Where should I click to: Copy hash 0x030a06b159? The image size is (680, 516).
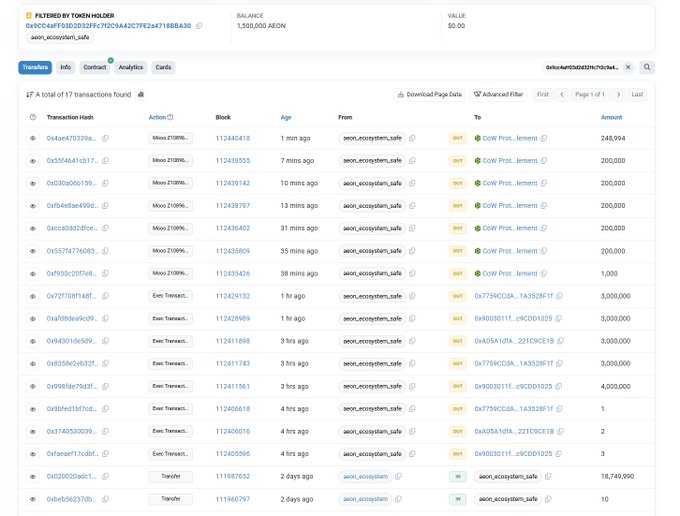[x=105, y=183]
